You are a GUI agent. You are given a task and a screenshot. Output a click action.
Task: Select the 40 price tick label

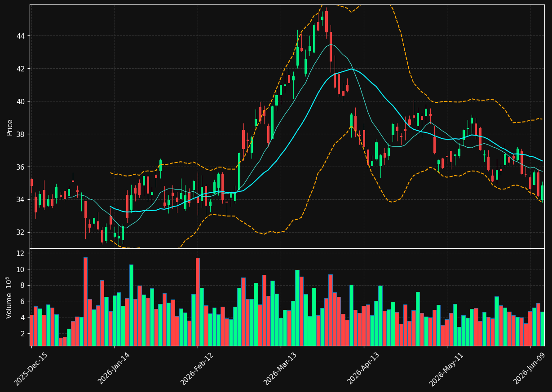pyautogui.click(x=22, y=101)
